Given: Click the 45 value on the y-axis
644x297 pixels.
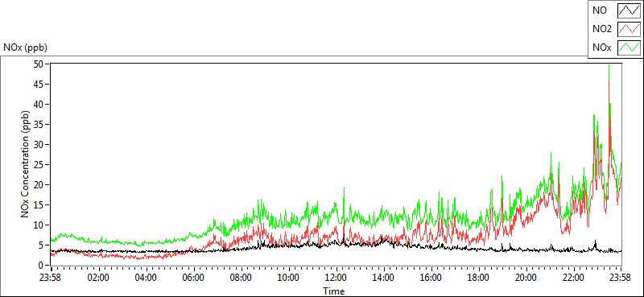Looking at the screenshot, I should pos(39,85).
